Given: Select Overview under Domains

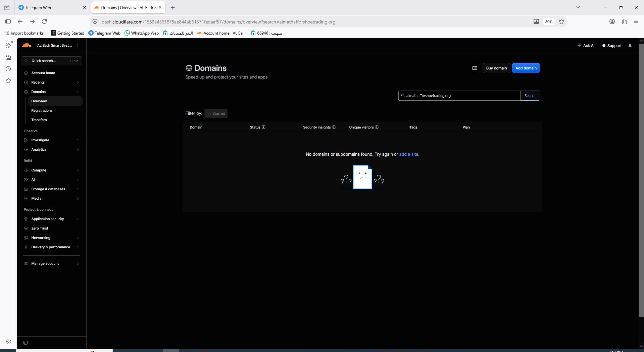Looking at the screenshot, I should (55, 101).
